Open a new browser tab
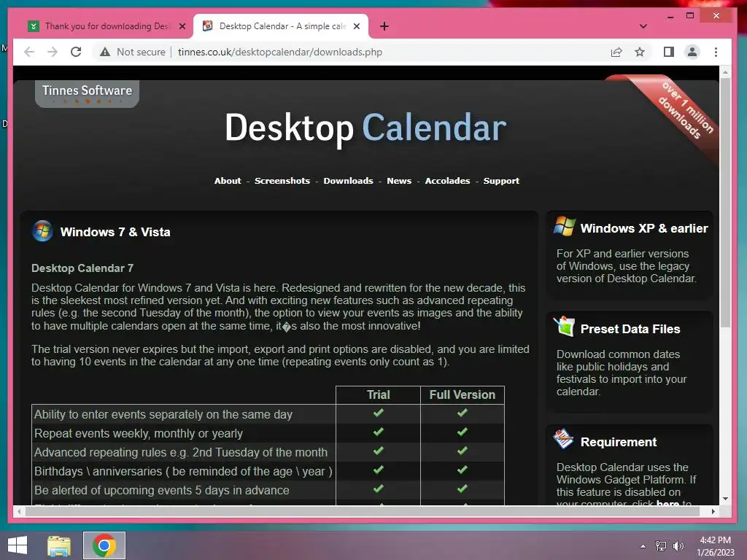This screenshot has height=560, width=747. (x=384, y=26)
